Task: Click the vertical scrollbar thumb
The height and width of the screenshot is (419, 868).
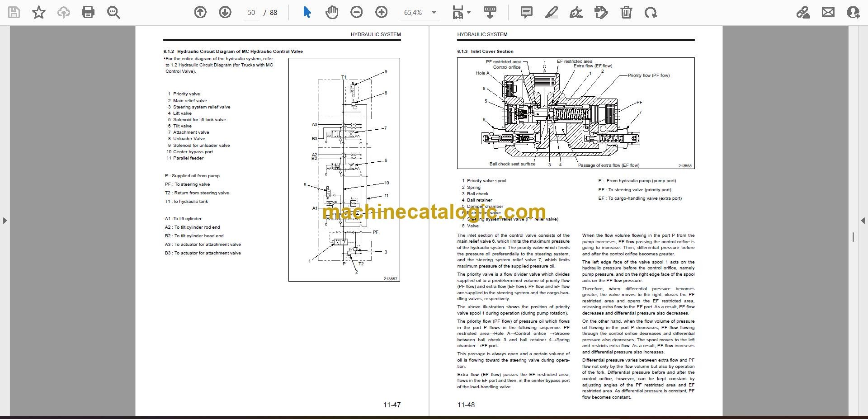Action: pos(853,237)
